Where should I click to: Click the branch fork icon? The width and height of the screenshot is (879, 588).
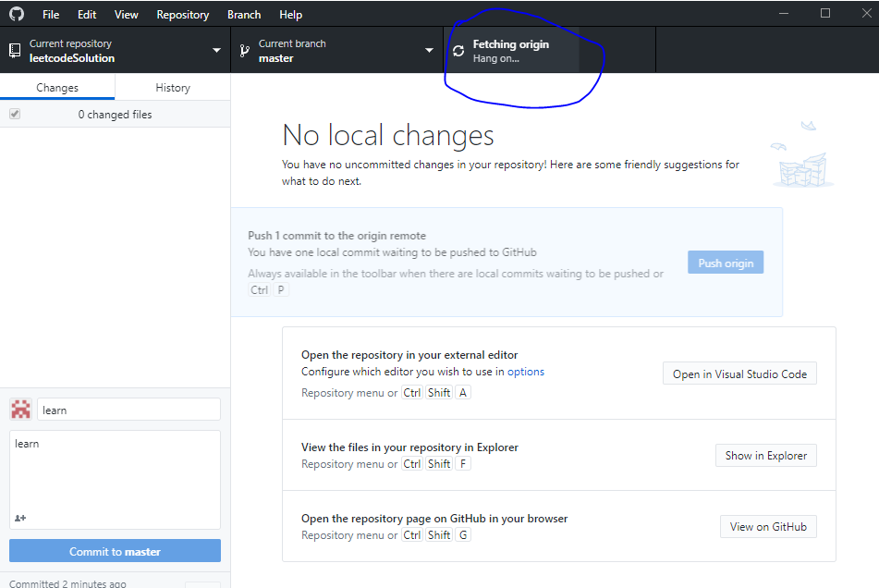point(244,51)
